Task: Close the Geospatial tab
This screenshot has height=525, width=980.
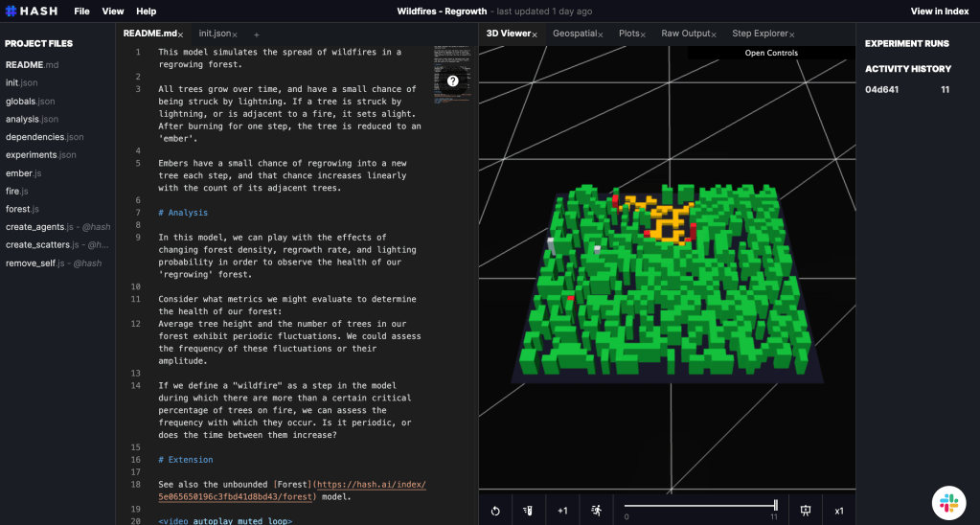Action: [x=602, y=34]
